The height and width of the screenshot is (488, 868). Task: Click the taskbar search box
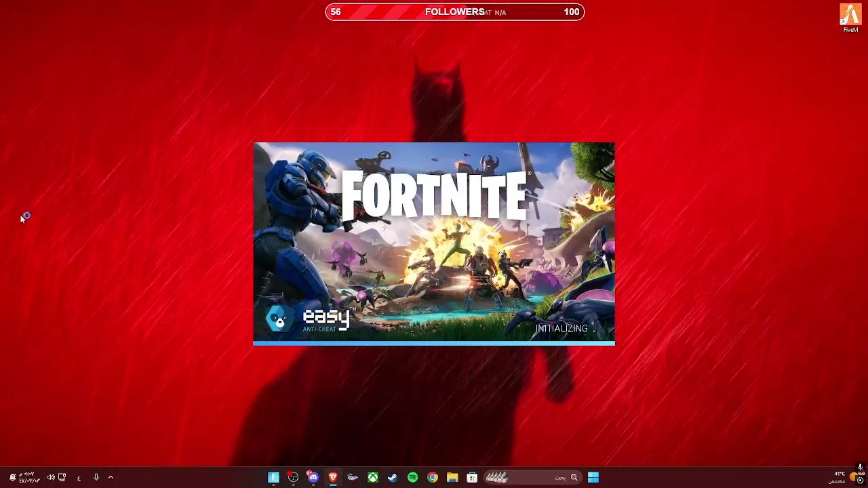(532, 477)
